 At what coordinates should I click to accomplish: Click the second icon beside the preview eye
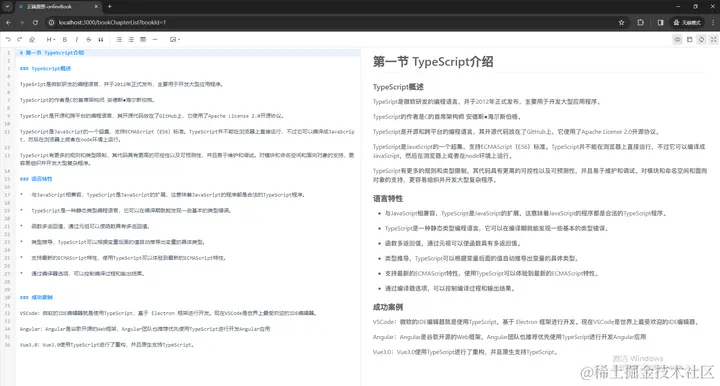[x=689, y=39]
